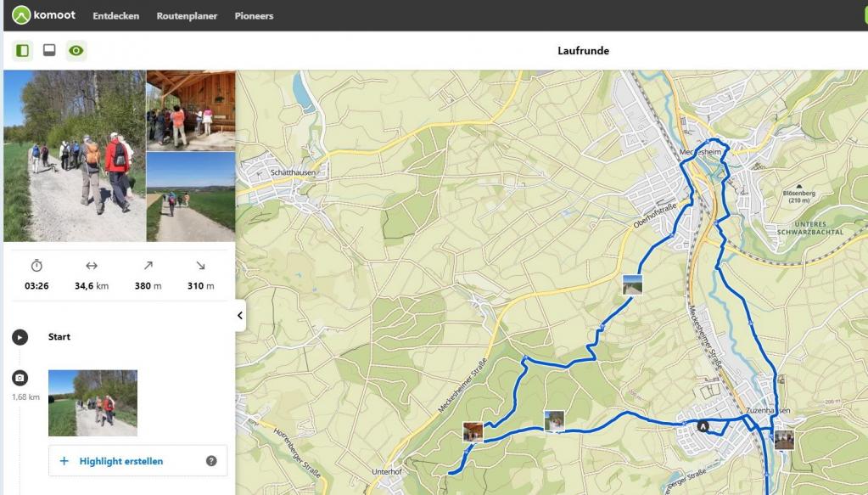Viewport: 868px width, 495px height.
Task: Go to the Pioneers page
Action: (254, 16)
